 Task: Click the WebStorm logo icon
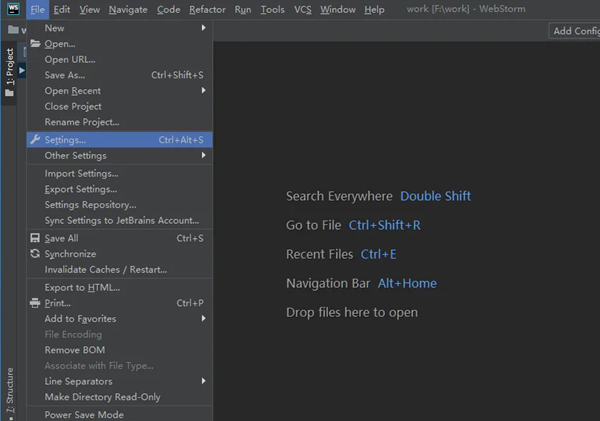click(x=12, y=10)
